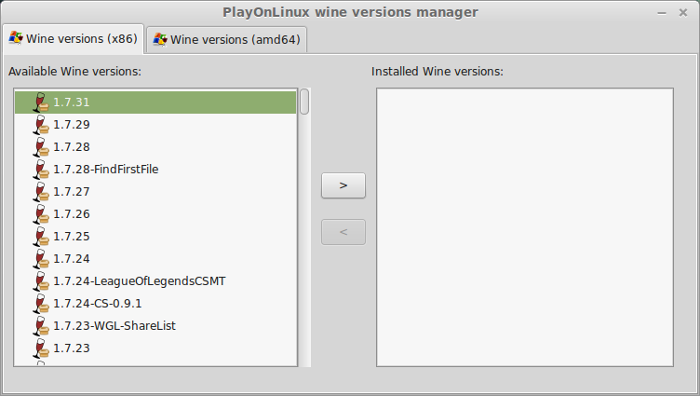Switch to Wine versions (amd64) tab
The height and width of the screenshot is (396, 700).
[x=227, y=39]
